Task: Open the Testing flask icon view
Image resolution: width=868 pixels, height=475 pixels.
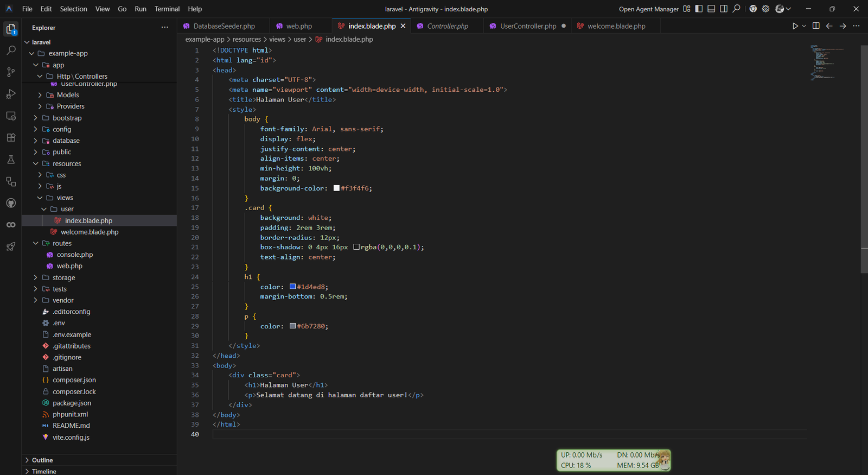Action: (11, 160)
